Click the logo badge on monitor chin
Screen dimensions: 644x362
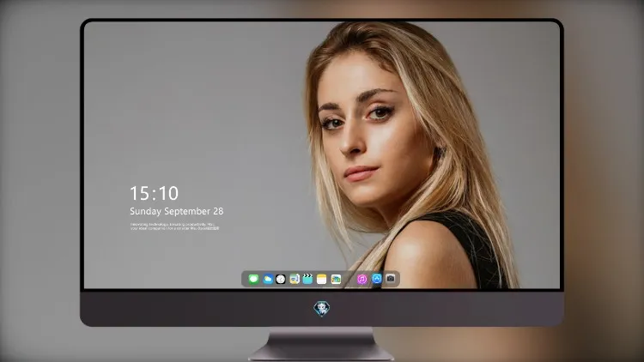322,309
